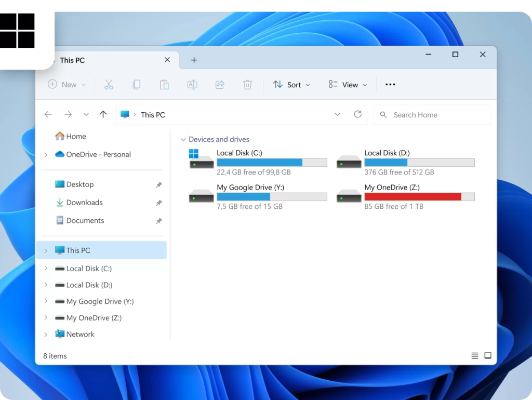Cut the selected item using scissors icon
Screen dimensions: 532x400
pyautogui.click(x=109, y=84)
